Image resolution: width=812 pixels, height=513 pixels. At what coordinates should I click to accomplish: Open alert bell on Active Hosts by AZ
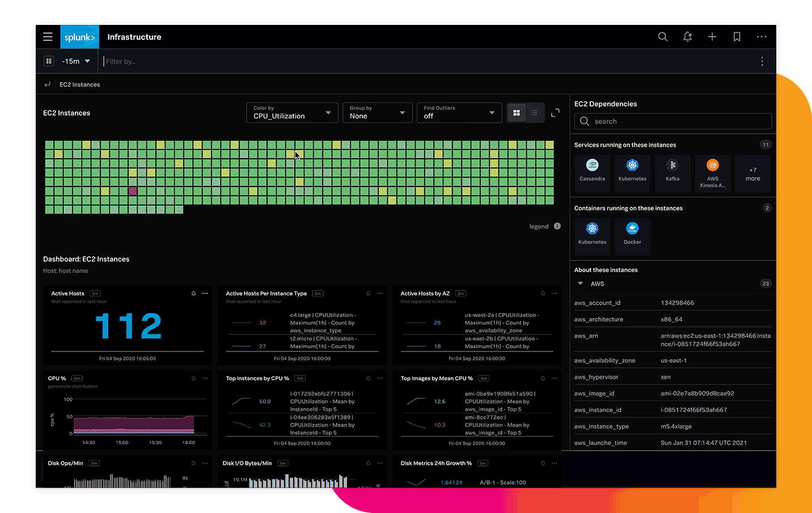tap(543, 294)
